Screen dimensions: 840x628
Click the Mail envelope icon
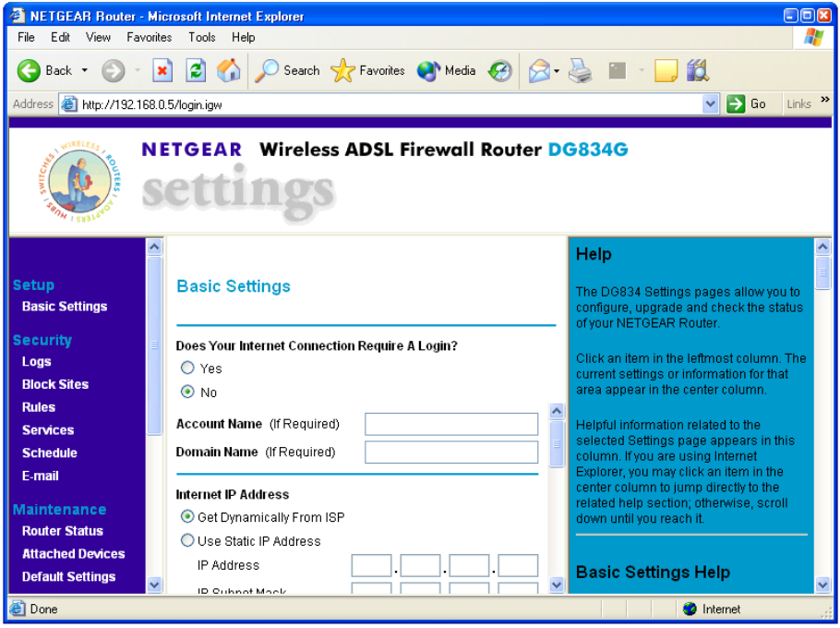pos(539,70)
